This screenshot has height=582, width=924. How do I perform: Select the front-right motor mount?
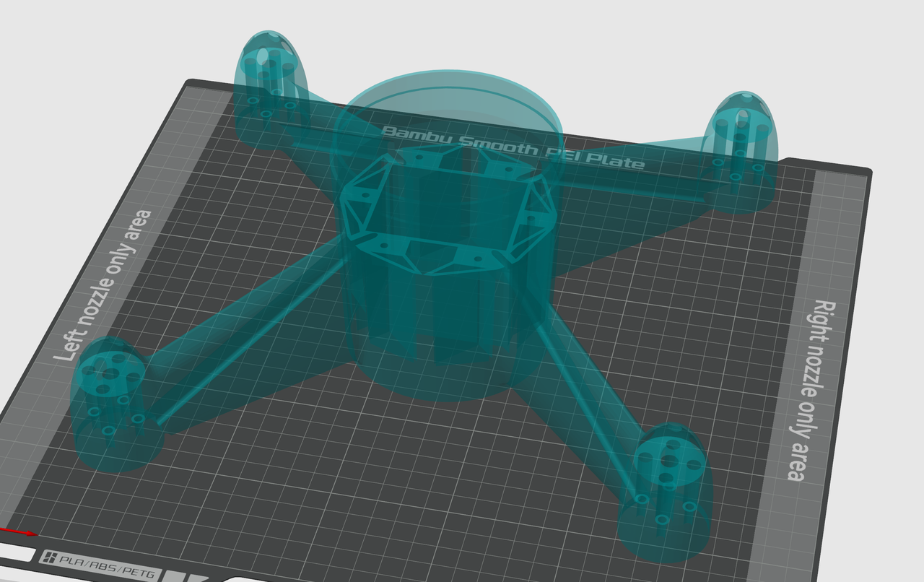click(668, 492)
